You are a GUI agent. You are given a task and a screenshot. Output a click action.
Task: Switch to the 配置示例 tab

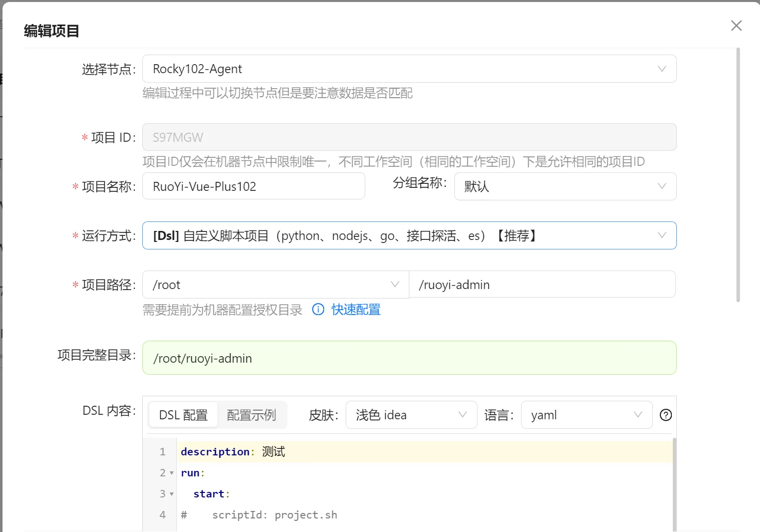pyautogui.click(x=251, y=415)
